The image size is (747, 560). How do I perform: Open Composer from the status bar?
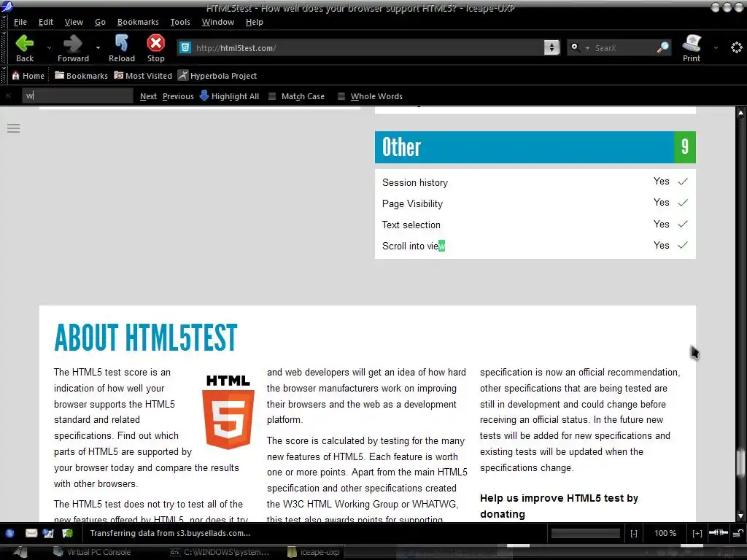(x=48, y=533)
